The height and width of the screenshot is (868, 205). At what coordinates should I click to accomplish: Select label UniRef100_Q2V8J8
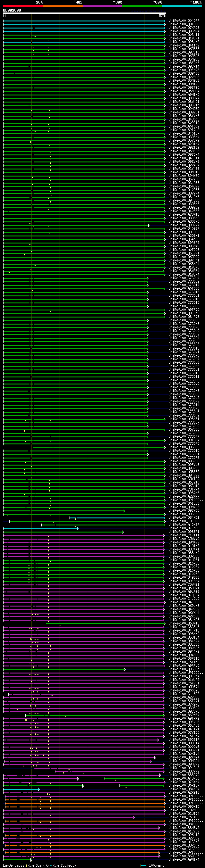click(184, 77)
